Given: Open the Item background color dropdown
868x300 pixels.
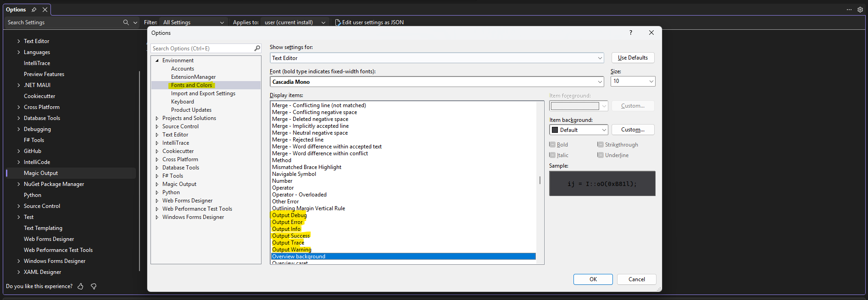Looking at the screenshot, I should click(579, 130).
